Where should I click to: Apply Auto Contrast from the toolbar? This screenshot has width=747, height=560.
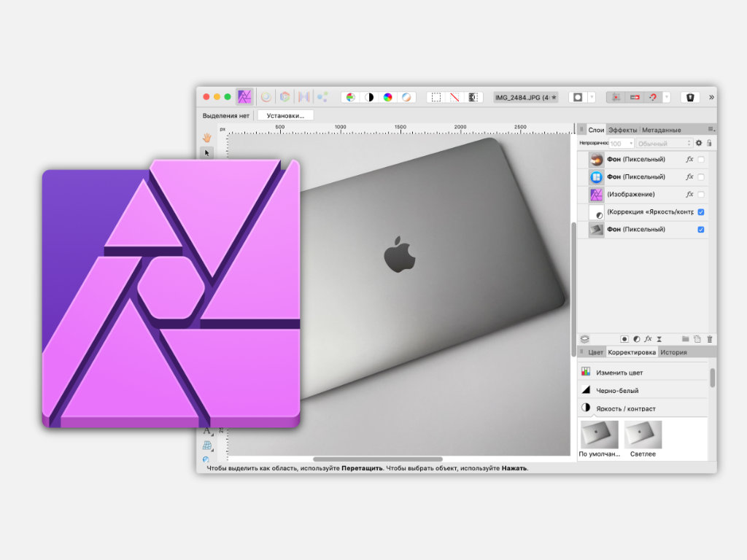pyautogui.click(x=369, y=97)
